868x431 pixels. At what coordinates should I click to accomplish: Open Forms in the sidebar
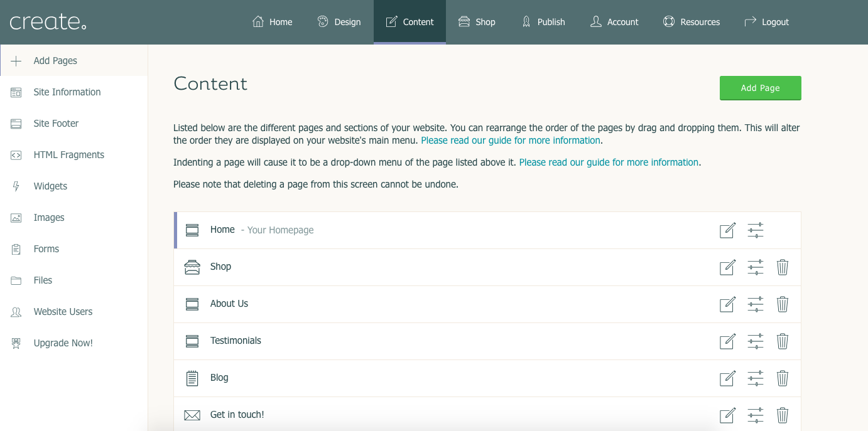coord(74,248)
